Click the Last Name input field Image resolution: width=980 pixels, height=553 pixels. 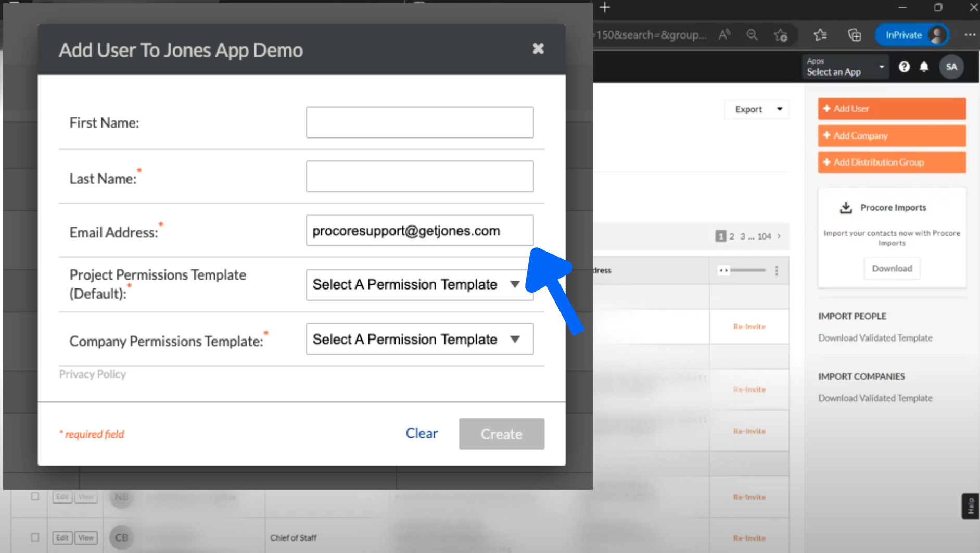419,176
